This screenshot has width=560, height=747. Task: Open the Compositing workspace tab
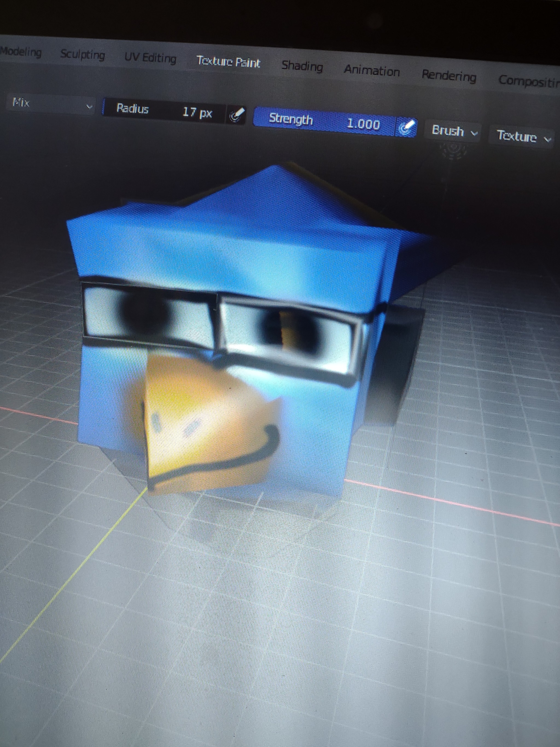click(x=528, y=81)
